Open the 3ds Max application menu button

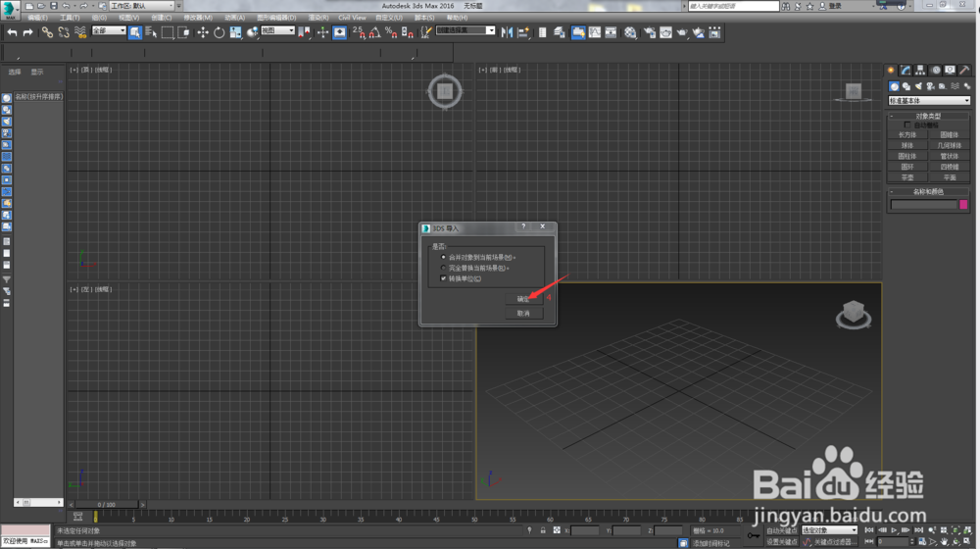point(10,9)
